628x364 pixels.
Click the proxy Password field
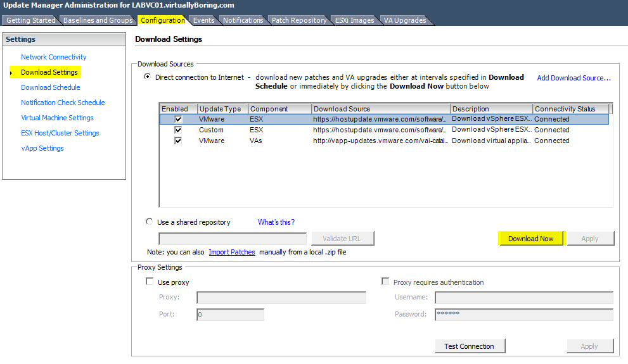pos(524,315)
